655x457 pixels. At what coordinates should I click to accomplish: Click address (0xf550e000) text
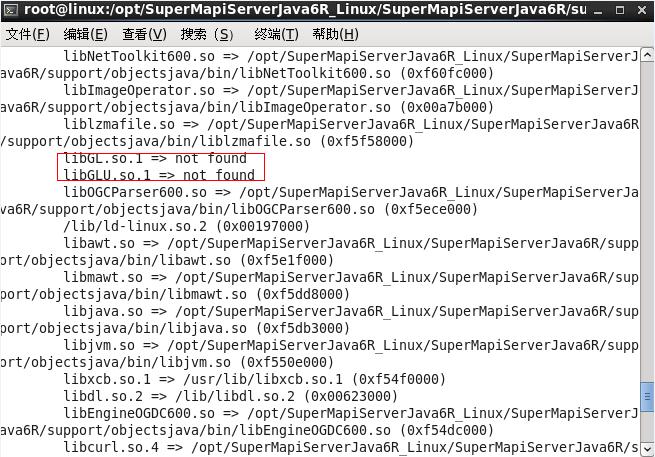pyautogui.click(x=287, y=362)
